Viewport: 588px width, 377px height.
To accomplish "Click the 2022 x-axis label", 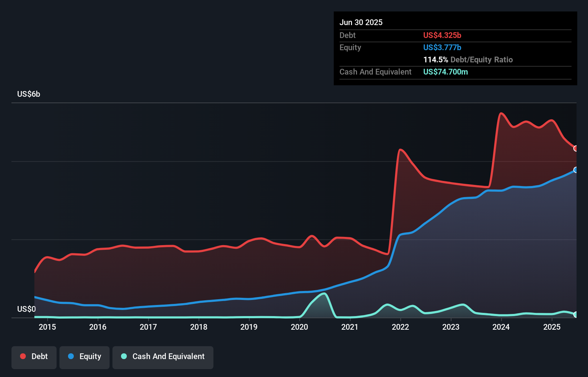I will [x=400, y=327].
